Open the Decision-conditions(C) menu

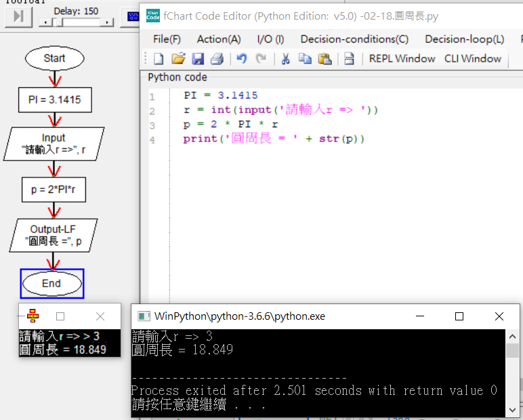(354, 39)
